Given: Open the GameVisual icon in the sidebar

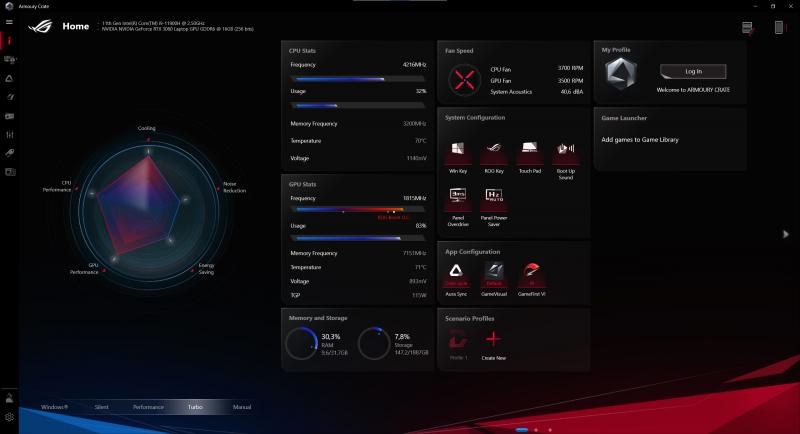Looking at the screenshot, I should click(9, 97).
